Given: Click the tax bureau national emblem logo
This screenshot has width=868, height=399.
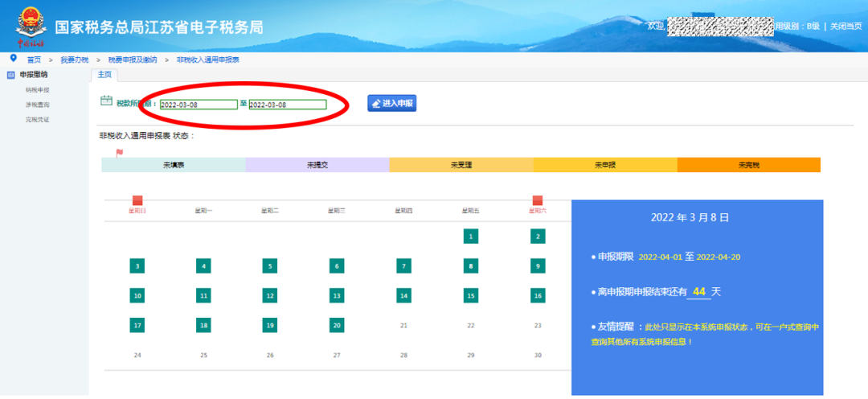Looking at the screenshot, I should click(30, 23).
